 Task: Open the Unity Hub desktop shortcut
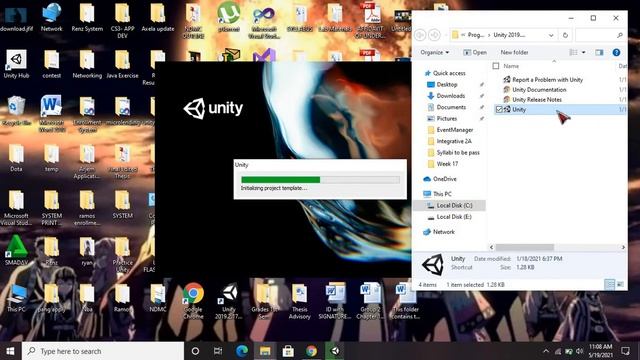point(16,64)
